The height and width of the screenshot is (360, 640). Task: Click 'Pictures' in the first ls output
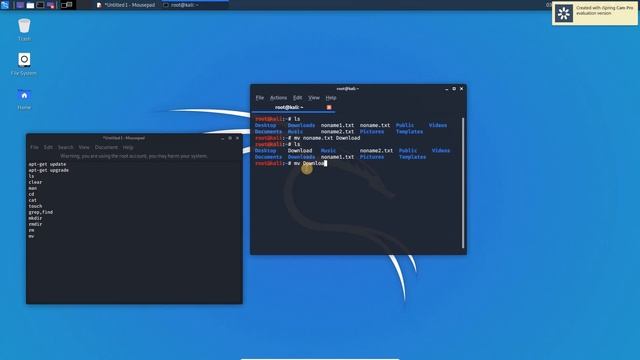[372, 132]
